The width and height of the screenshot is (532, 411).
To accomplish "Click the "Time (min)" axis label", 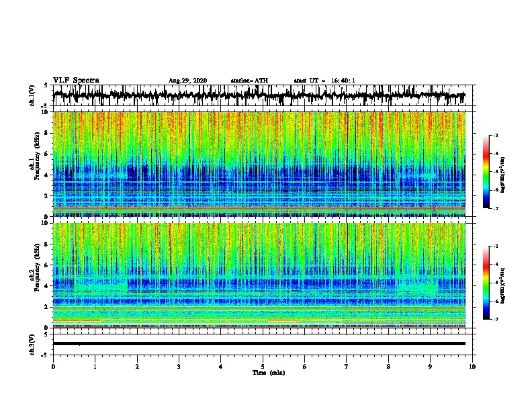I will click(x=269, y=373).
